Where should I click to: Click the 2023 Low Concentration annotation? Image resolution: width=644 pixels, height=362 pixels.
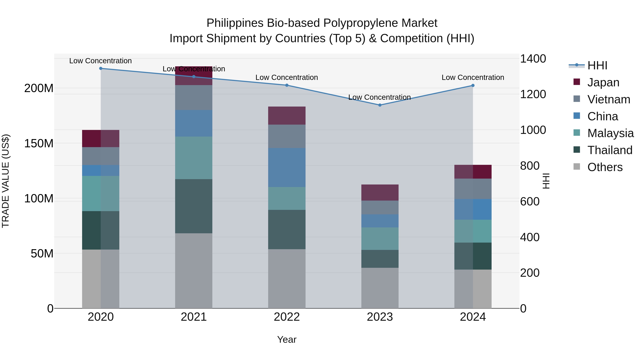[x=379, y=97]
